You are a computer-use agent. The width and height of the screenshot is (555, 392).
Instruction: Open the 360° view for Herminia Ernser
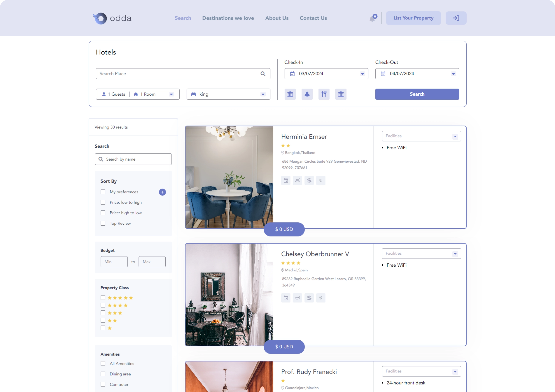pyautogui.click(x=297, y=180)
